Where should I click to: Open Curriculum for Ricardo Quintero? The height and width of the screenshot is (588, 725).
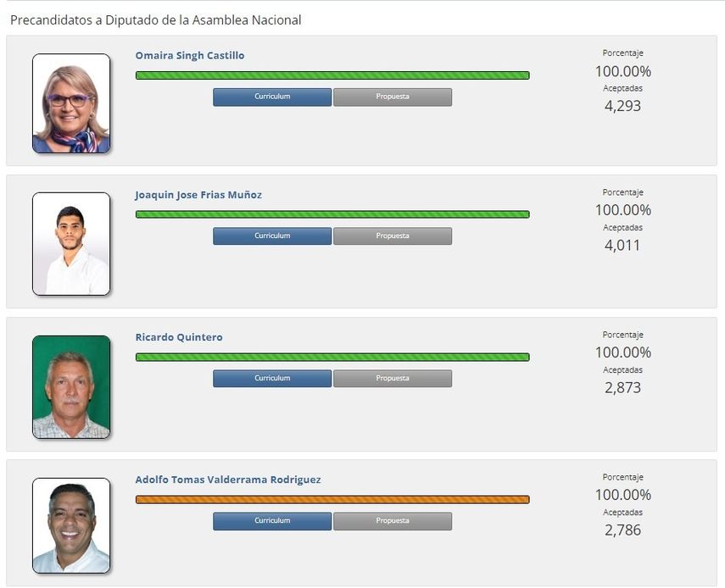(x=271, y=378)
